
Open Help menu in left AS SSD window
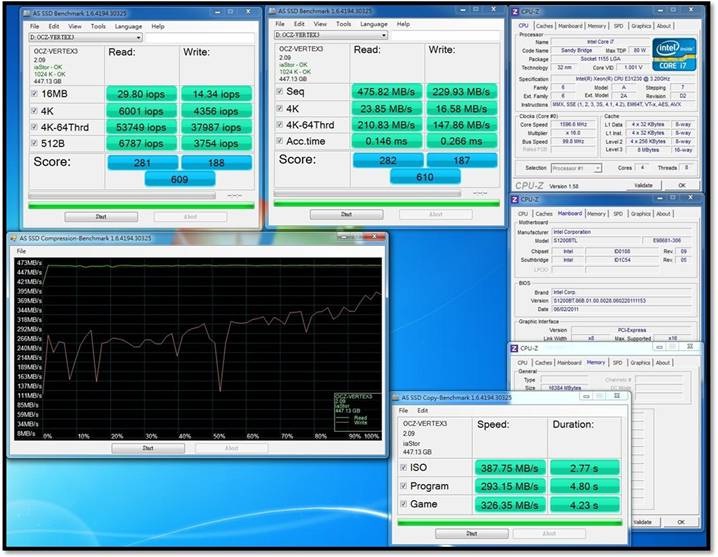(158, 27)
